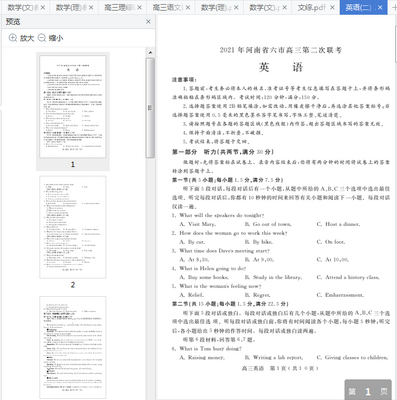Screen dimensions: 397x400
Task: Click question 4 'What is Helen going to do?'
Action: point(209,268)
